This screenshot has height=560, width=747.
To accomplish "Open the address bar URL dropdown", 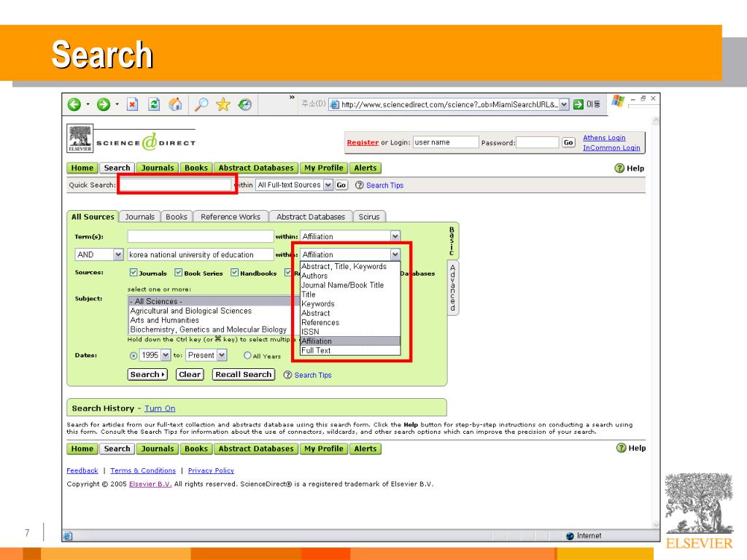I will [564, 104].
